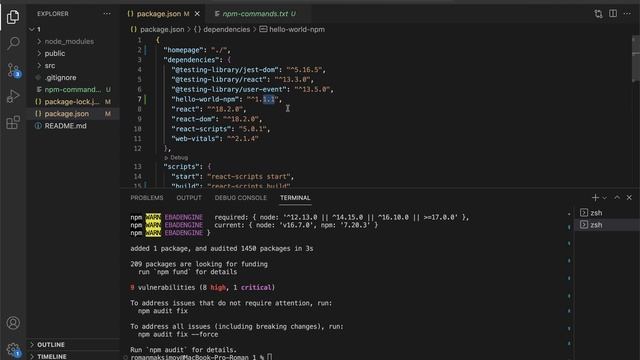640x360 pixels.
Task: Open the Output panel tab
Action: (189, 198)
